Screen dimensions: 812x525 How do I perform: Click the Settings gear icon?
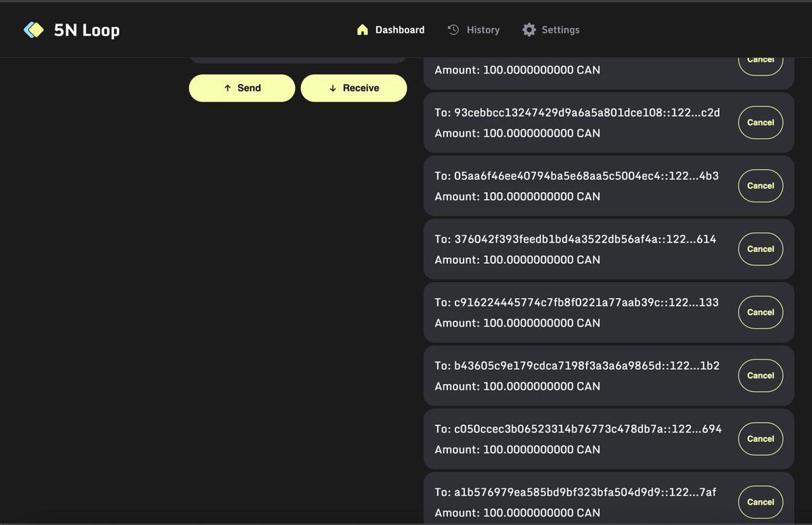(529, 30)
